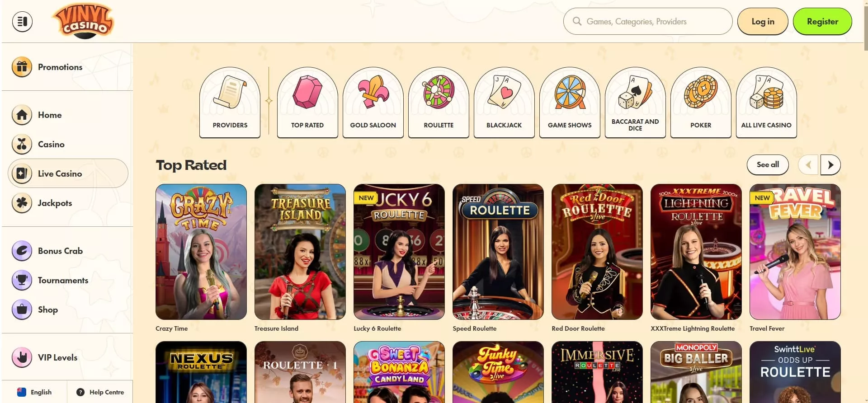This screenshot has width=868, height=403.
Task: Click See all Top Rated games
Action: (768, 165)
